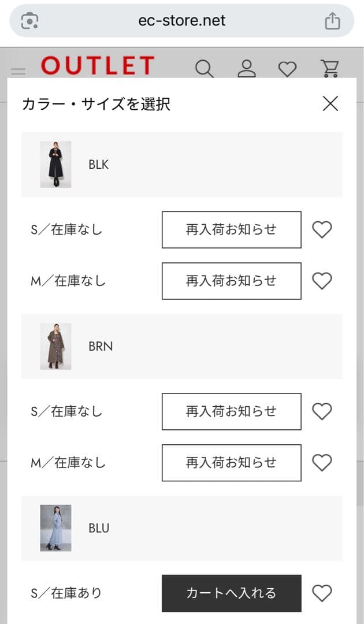364x624 pixels.
Task: Request restock notice for BLK size S
Action: [x=231, y=229]
